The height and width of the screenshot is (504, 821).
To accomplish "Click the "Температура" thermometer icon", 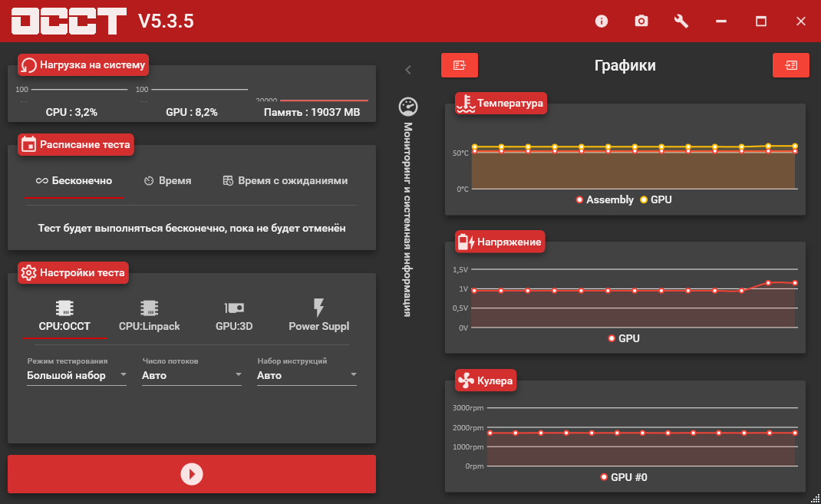I will pyautogui.click(x=466, y=103).
